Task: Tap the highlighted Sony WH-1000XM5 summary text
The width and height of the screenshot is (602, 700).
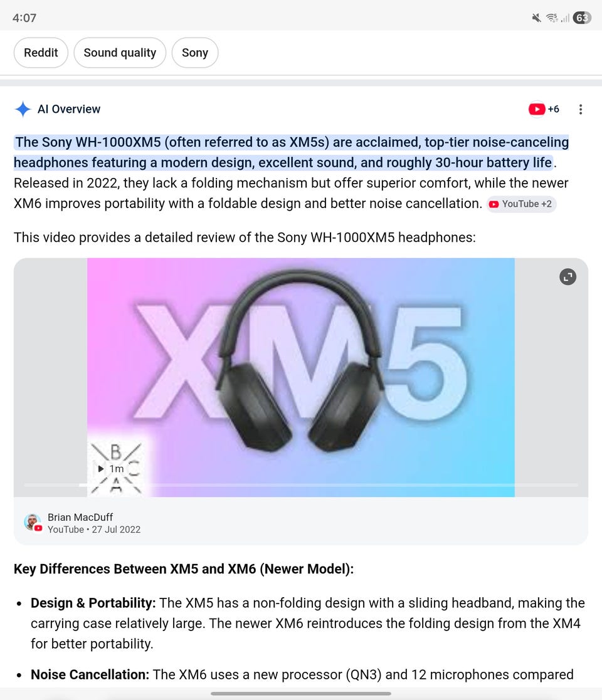Action: (x=291, y=152)
